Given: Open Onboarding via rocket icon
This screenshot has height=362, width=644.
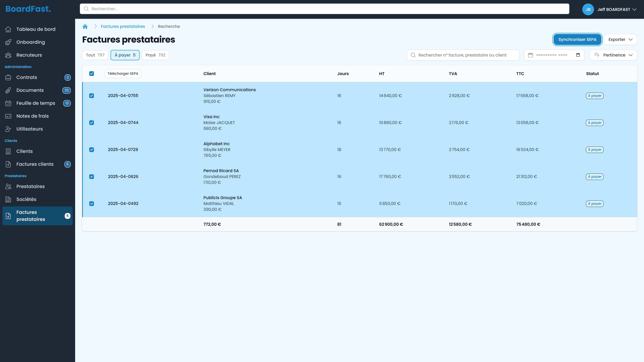Looking at the screenshot, I should coord(8,42).
